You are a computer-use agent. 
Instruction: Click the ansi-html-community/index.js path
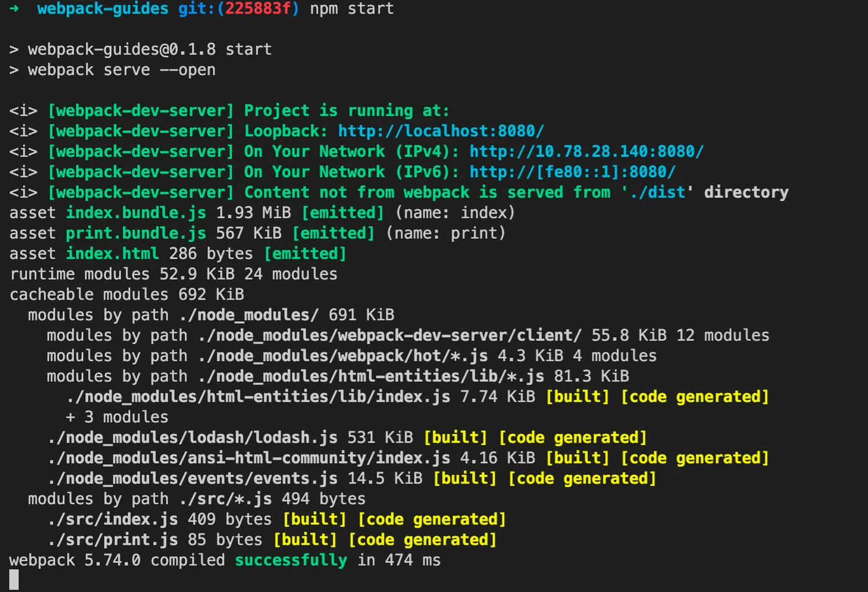point(249,458)
